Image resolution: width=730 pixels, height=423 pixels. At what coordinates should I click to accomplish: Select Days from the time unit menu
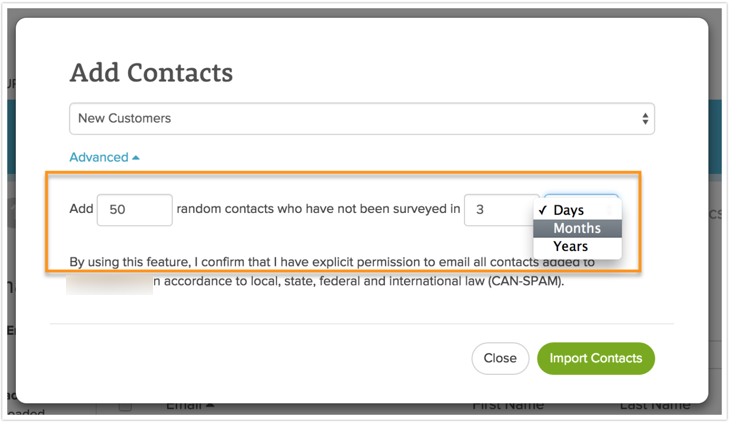click(568, 210)
